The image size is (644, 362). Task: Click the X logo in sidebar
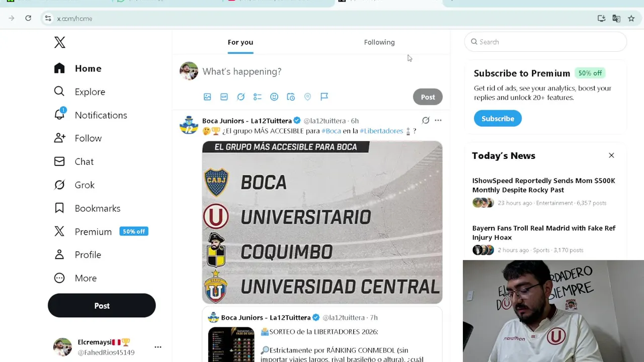[x=60, y=42]
